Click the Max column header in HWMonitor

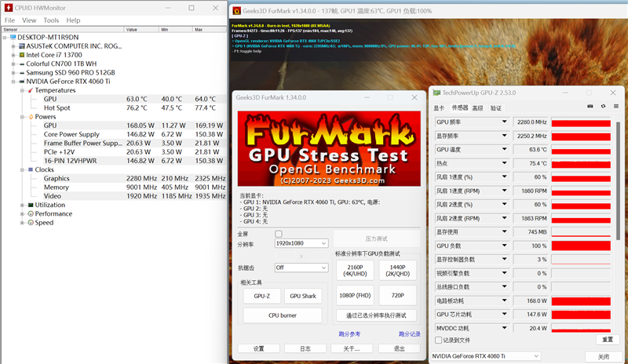point(210,29)
